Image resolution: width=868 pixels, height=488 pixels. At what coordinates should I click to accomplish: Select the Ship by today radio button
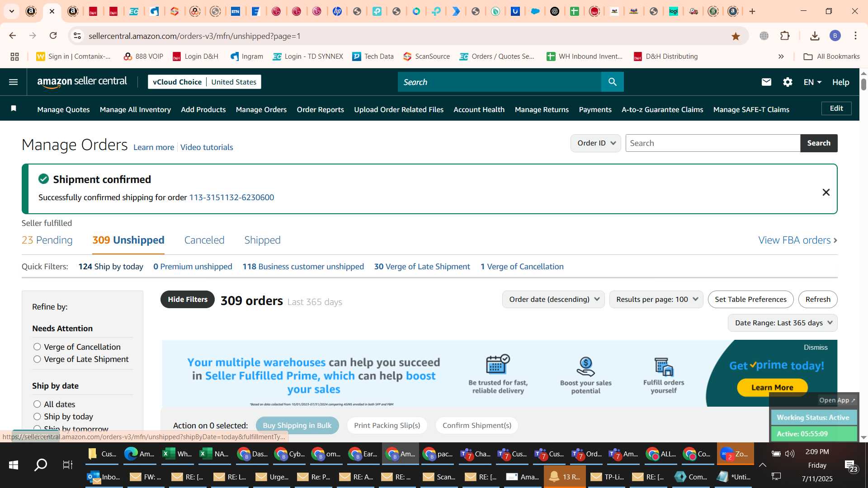[x=37, y=416]
